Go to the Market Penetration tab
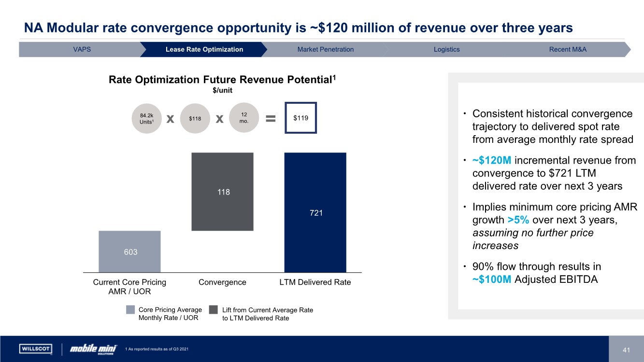Screen dimensions: 644x362 pos(326,49)
